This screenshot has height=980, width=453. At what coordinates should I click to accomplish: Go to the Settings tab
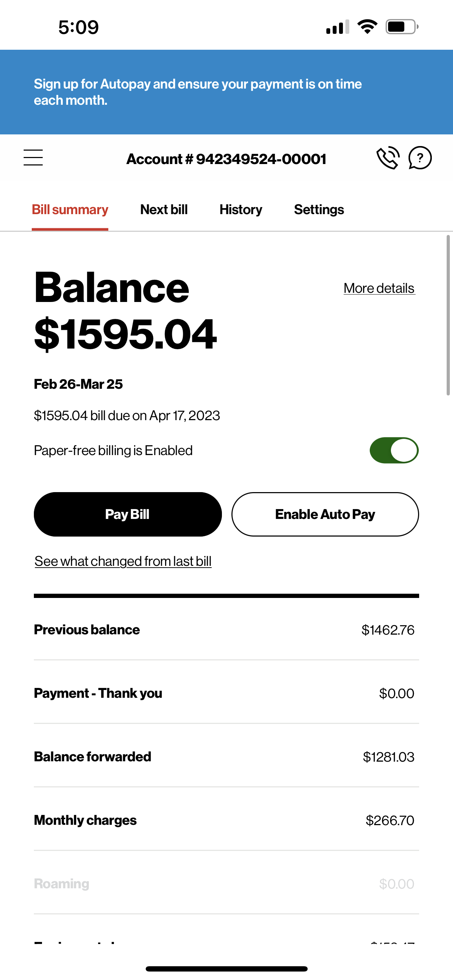click(x=319, y=210)
